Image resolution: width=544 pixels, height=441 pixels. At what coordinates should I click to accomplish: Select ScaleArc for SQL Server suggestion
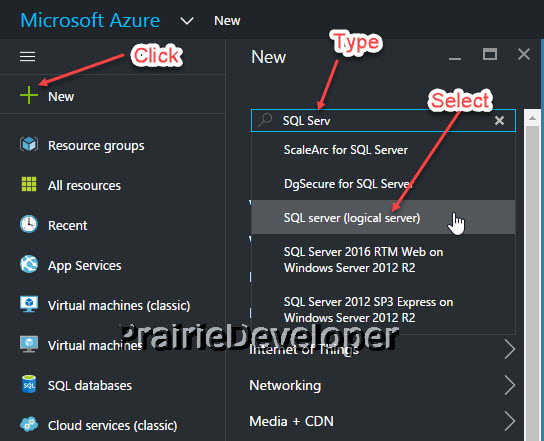tap(383, 150)
